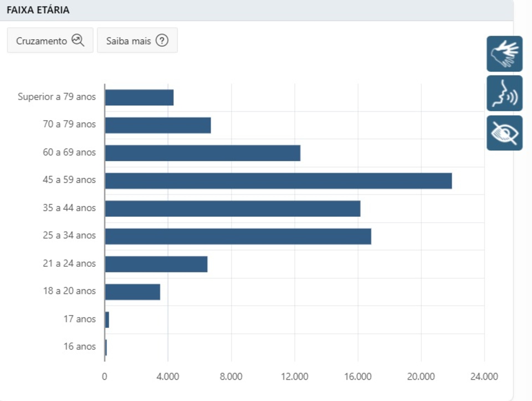Select the 21 a 24 anos bar
The height and width of the screenshot is (401, 532).
156,264
